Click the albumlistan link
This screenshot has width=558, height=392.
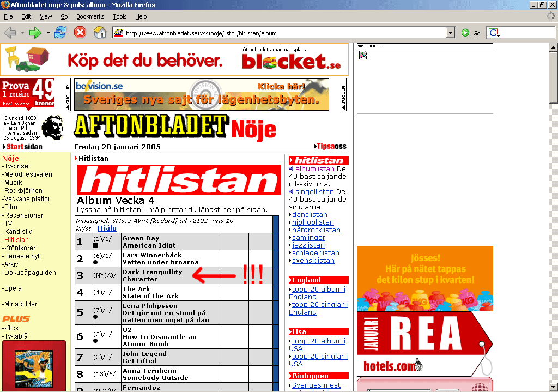tap(315, 169)
